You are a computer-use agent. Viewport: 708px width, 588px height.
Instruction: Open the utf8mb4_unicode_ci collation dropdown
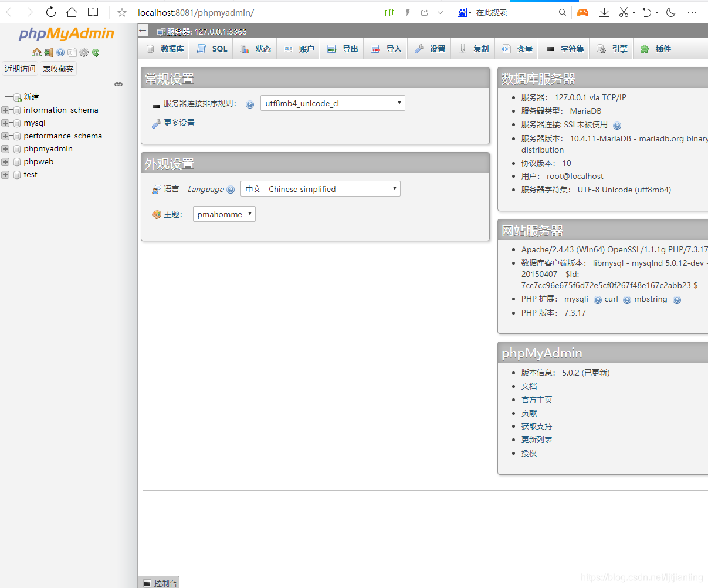[333, 103]
